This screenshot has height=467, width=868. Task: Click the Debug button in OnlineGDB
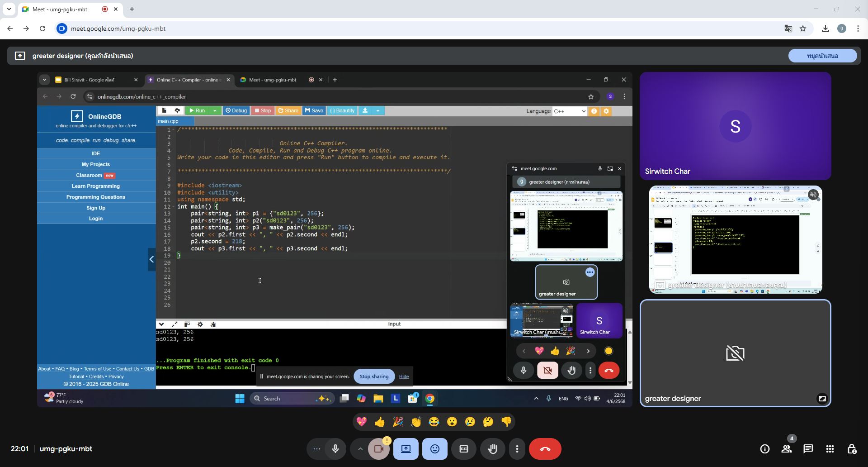(x=236, y=111)
